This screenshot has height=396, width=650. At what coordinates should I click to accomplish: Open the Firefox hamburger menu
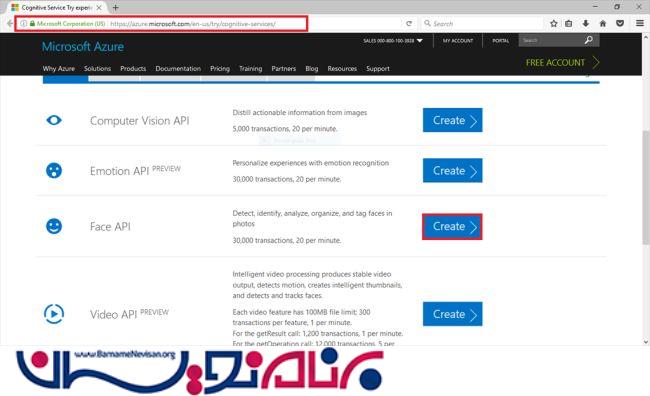click(x=640, y=24)
